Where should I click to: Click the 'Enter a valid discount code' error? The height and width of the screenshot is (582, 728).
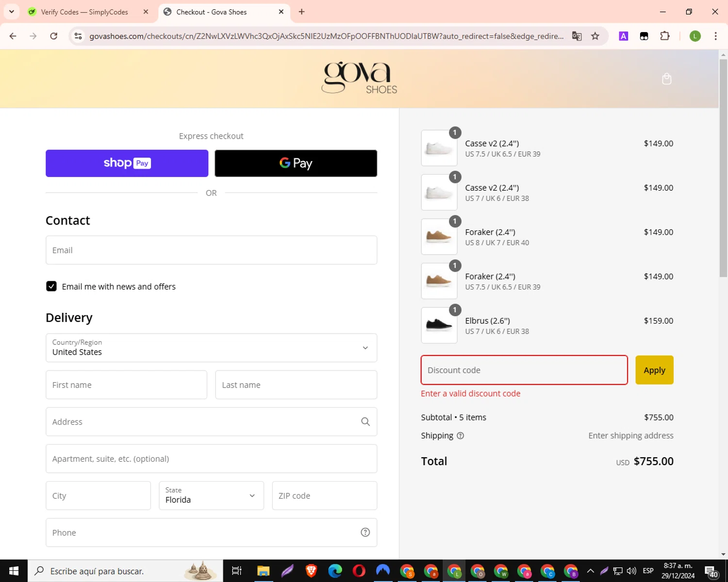[470, 393]
